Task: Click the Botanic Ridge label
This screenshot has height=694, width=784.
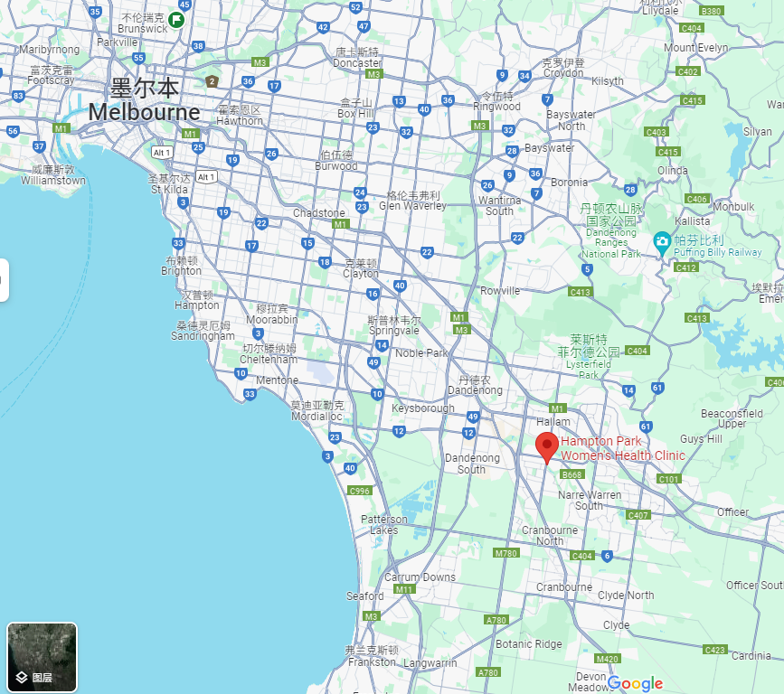Action: (x=528, y=644)
